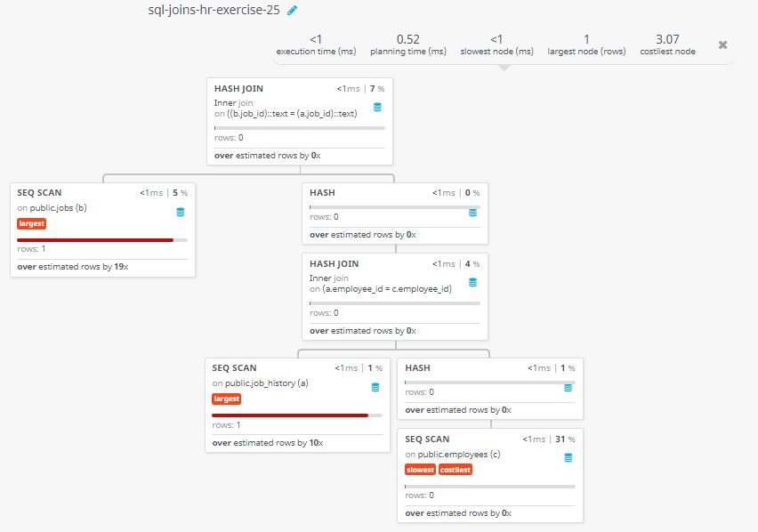Click the 'largest' badge on public.jobs node
The height and width of the screenshot is (532, 758).
[31, 223]
